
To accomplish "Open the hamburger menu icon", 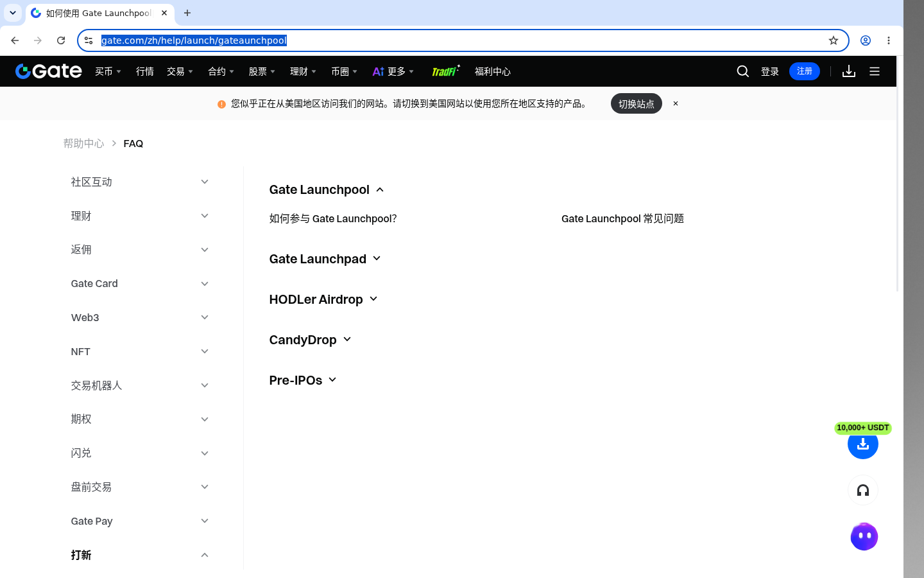I will (x=874, y=71).
